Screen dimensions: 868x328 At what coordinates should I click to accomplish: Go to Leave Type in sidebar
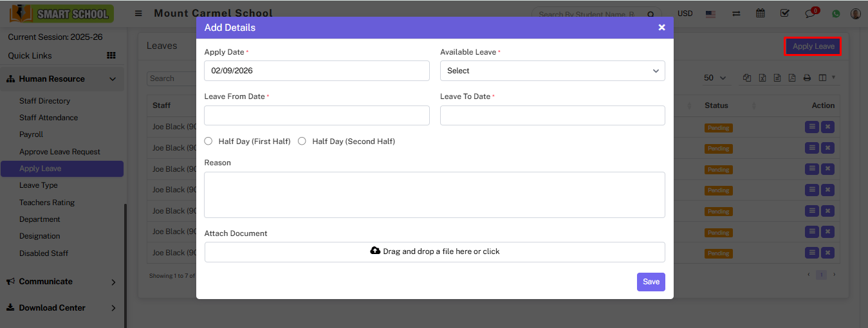[39, 185]
